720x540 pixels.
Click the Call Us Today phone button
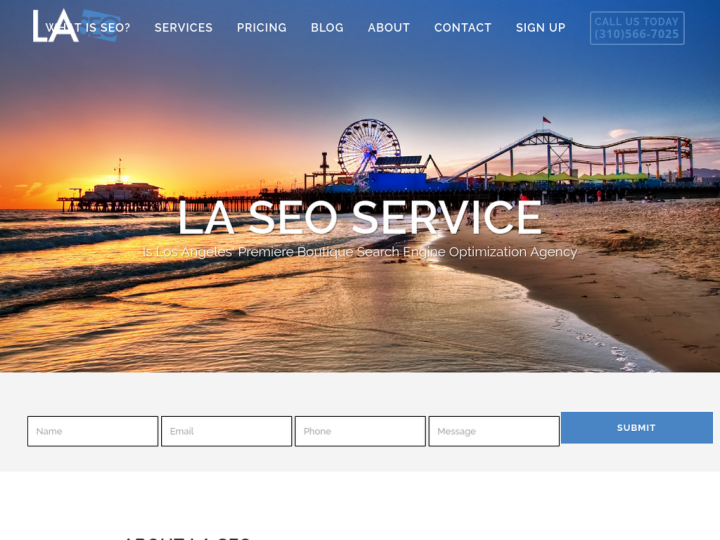(x=637, y=28)
